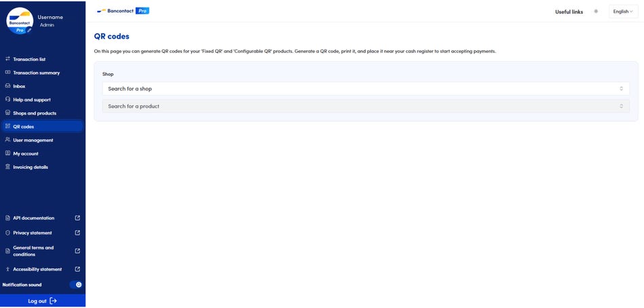Click the Shop field label
The image size is (644, 308).
[x=108, y=75]
